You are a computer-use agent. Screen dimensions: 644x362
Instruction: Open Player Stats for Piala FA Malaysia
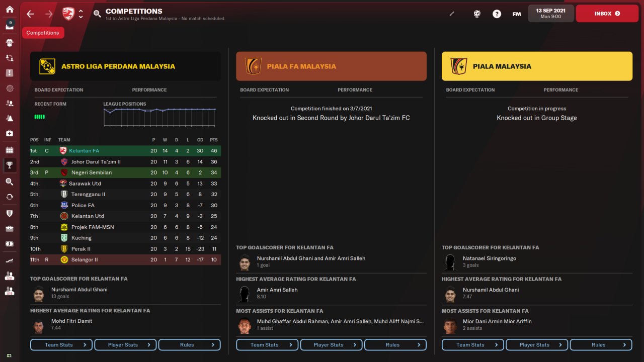(331, 345)
